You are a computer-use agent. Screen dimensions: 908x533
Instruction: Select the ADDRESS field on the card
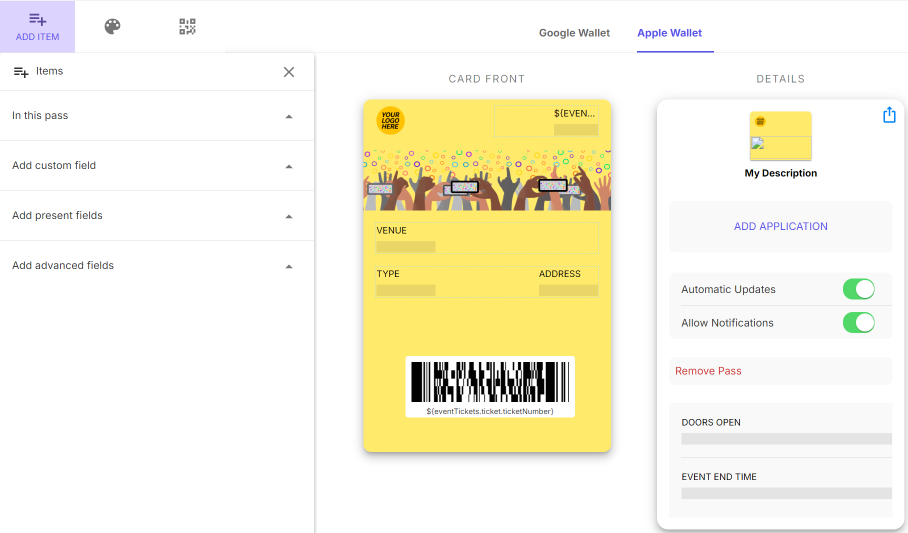568,282
